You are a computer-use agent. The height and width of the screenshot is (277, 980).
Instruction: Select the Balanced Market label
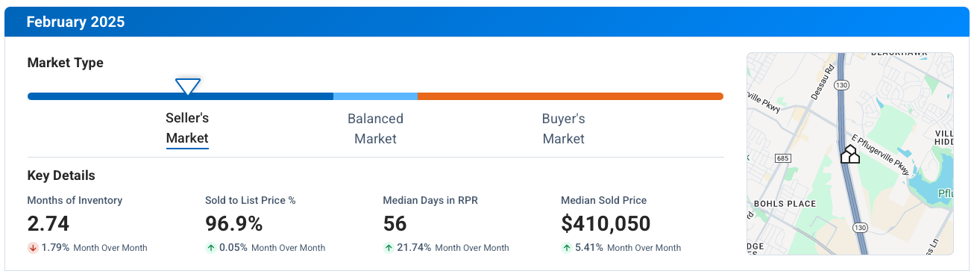point(375,128)
